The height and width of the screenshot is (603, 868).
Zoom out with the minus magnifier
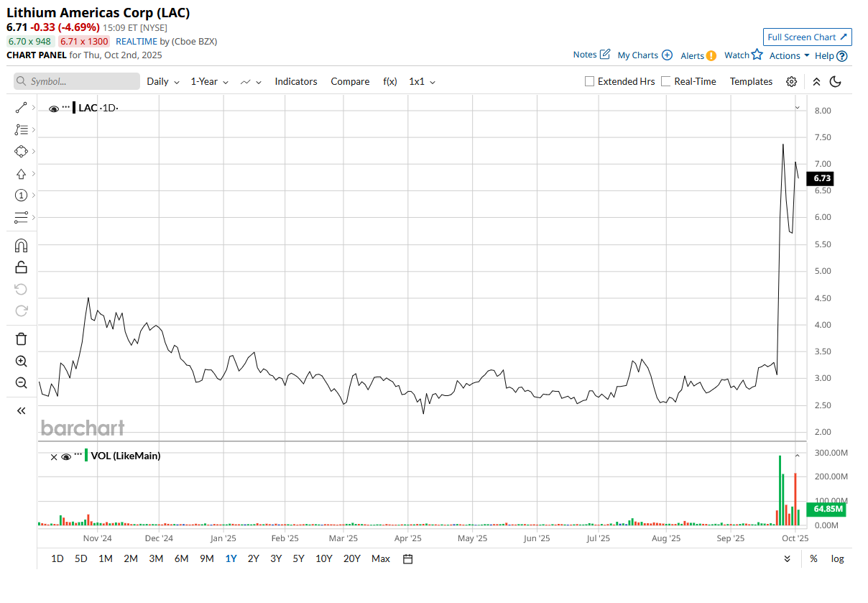(21, 383)
